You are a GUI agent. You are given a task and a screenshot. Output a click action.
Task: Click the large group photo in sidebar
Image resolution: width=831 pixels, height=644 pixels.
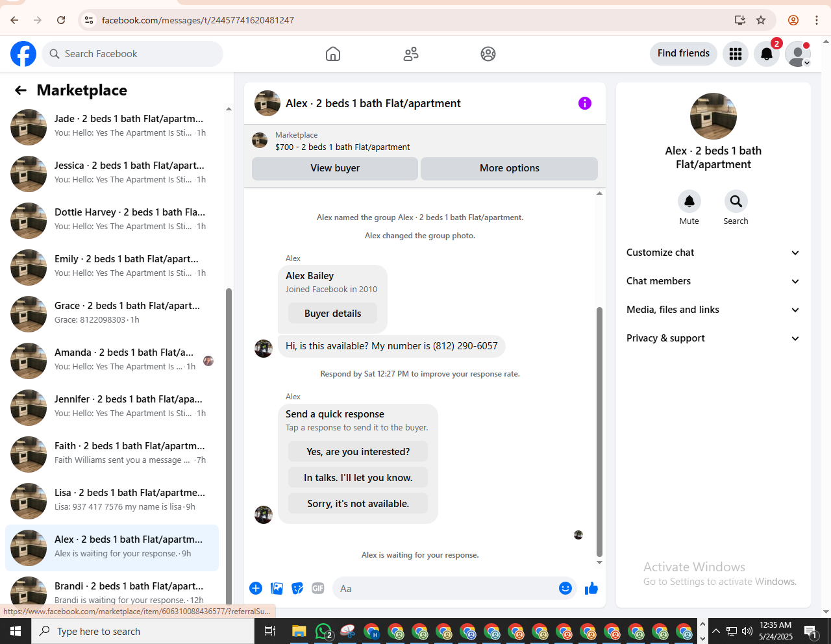[713, 116]
